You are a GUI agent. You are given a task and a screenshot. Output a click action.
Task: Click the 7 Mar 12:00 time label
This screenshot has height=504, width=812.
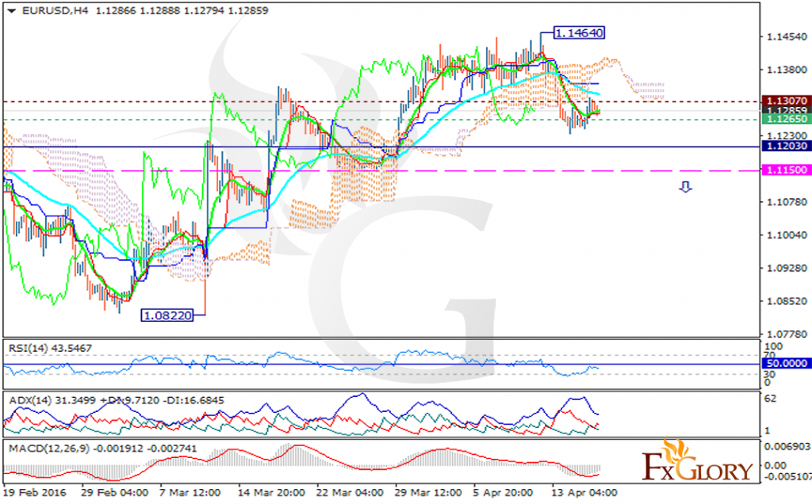coord(190,493)
